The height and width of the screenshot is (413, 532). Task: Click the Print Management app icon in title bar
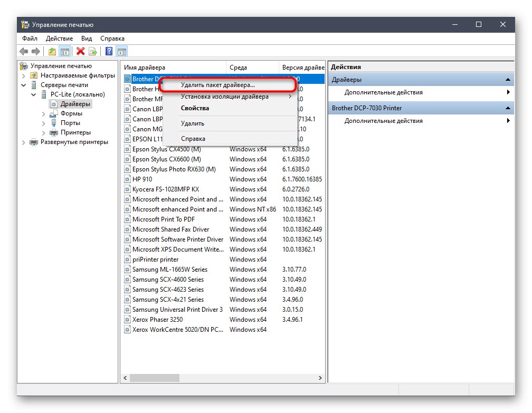pos(25,24)
